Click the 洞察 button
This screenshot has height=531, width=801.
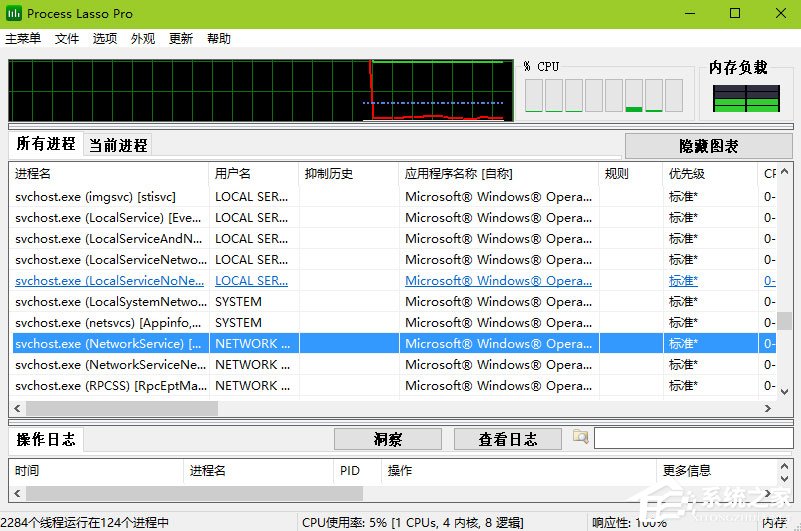point(388,439)
